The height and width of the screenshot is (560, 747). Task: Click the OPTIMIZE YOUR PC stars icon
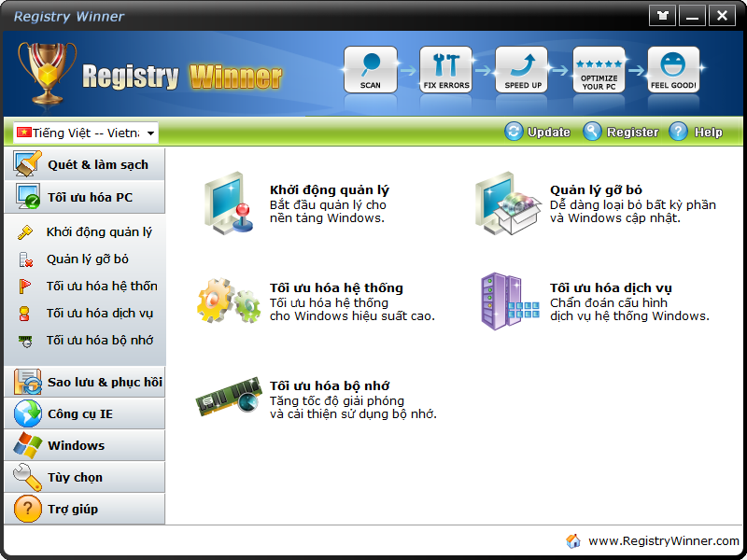599,69
